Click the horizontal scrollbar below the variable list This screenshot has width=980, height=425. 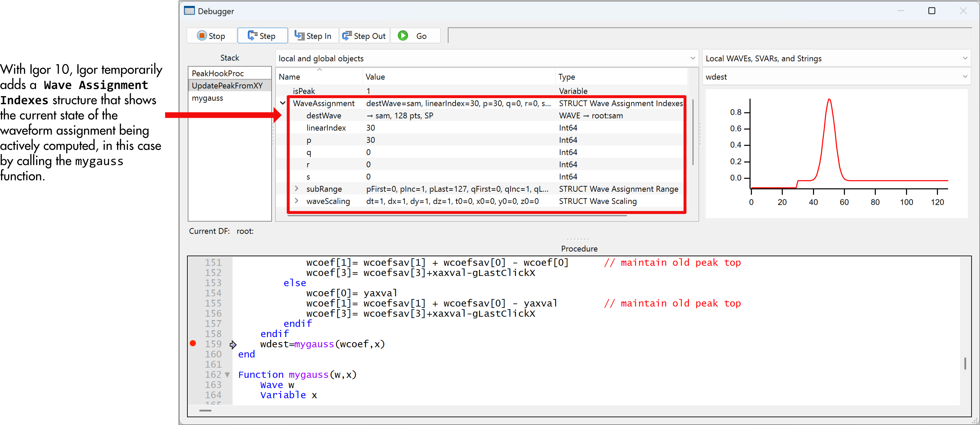tap(457, 216)
